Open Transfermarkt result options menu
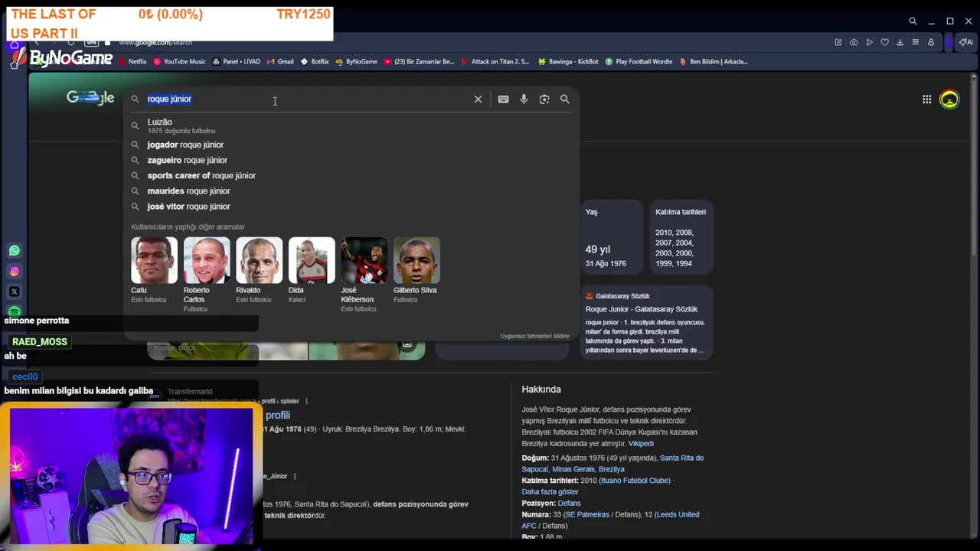The height and width of the screenshot is (551, 980). point(306,401)
